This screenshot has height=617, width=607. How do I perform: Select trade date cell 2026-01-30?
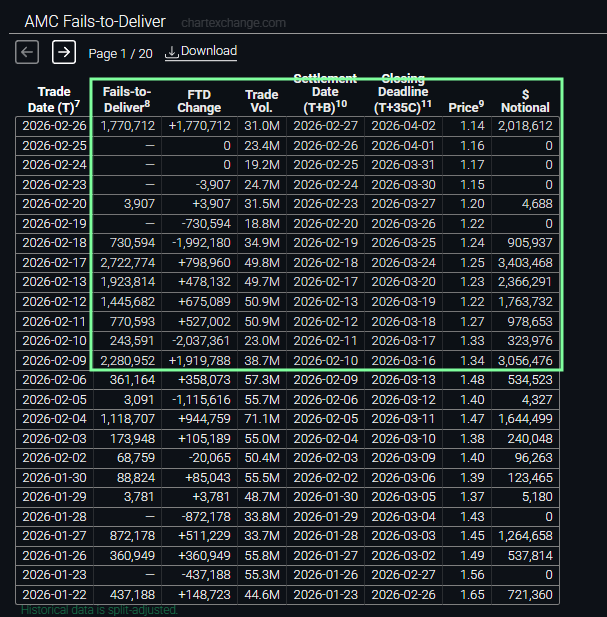pyautogui.click(x=54, y=478)
